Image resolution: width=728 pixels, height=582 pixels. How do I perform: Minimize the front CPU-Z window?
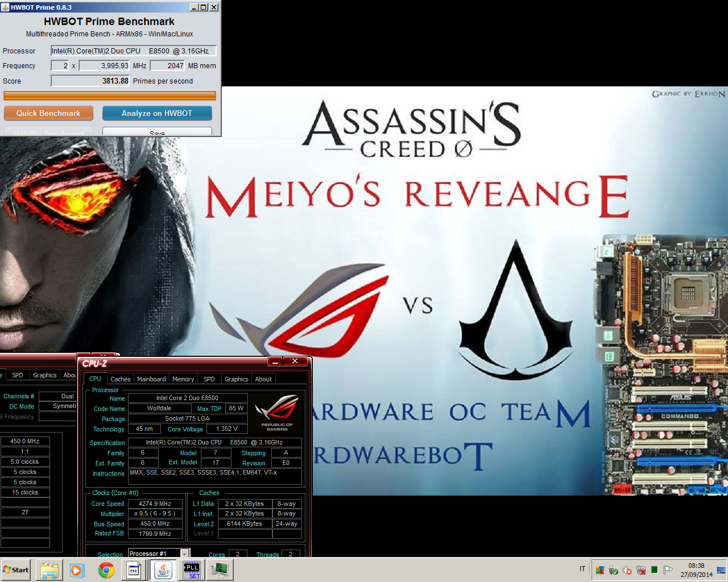[x=275, y=361]
